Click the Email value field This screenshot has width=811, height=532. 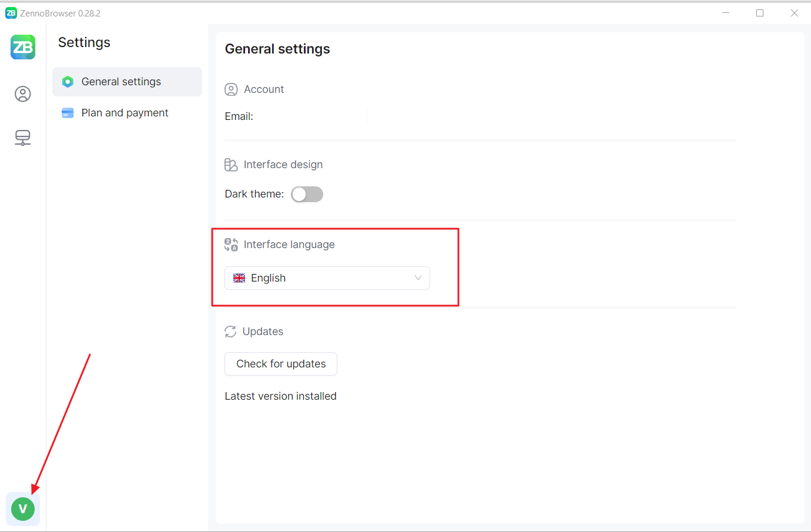(x=310, y=116)
